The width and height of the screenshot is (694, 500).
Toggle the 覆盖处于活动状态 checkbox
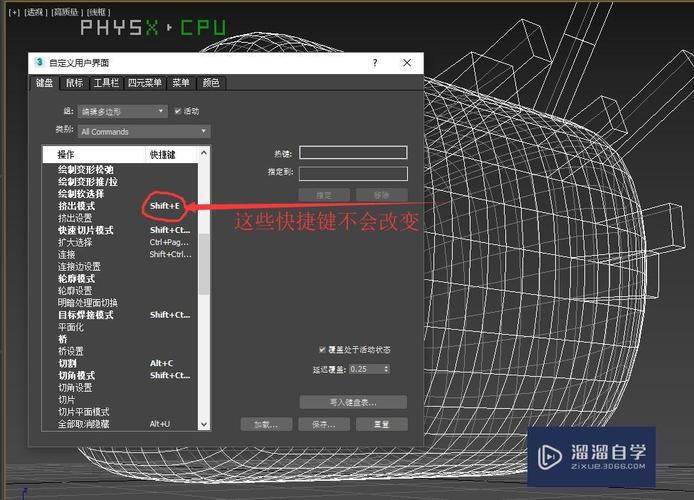322,350
